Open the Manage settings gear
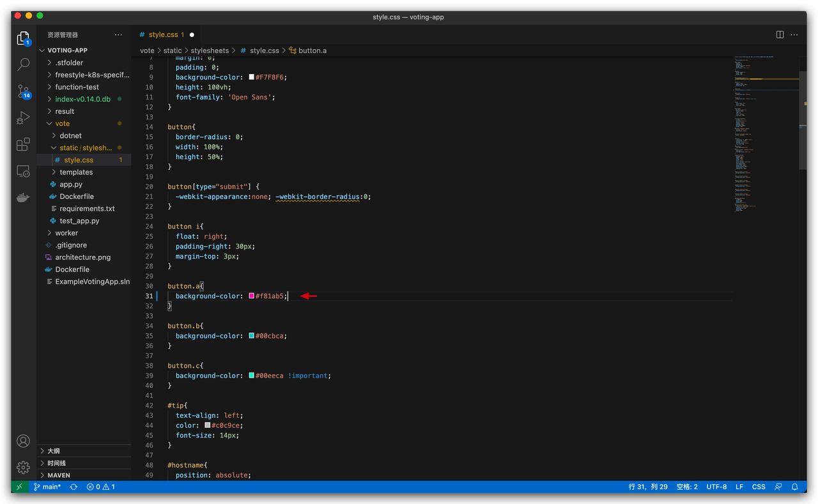The width and height of the screenshot is (818, 504). [23, 467]
